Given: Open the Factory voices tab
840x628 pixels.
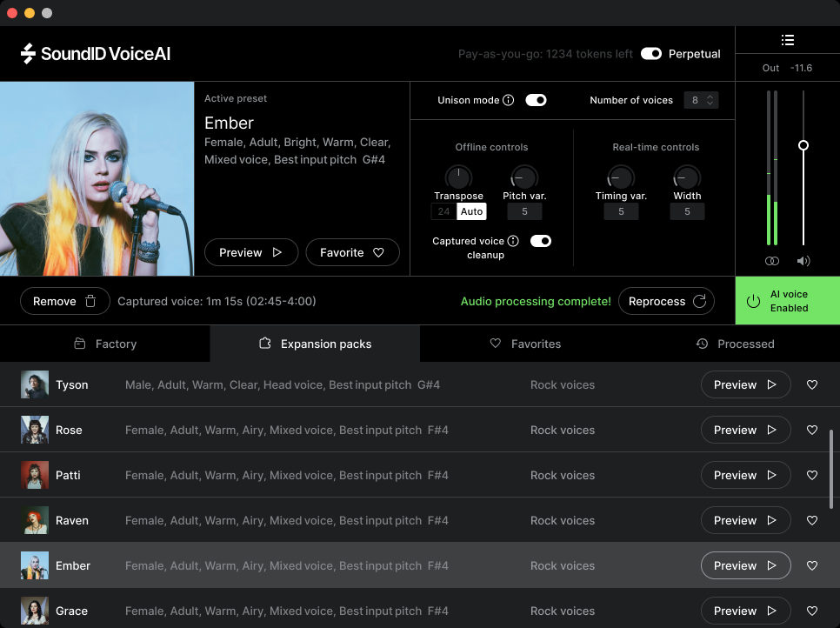Looking at the screenshot, I should (105, 343).
